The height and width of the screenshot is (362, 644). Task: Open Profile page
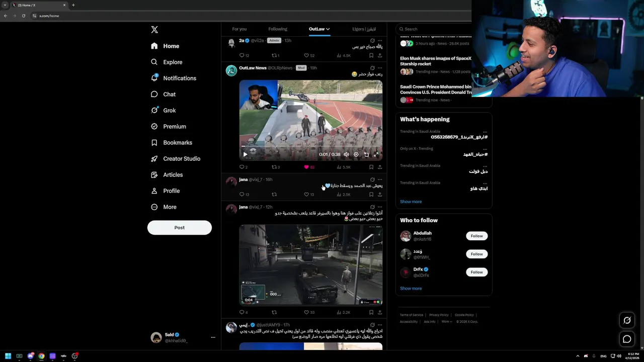pyautogui.click(x=165, y=191)
